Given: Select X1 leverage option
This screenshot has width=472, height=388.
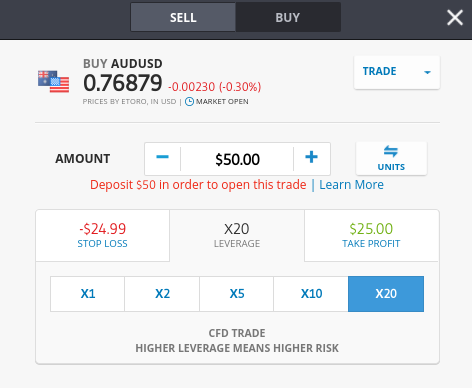Looking at the screenshot, I should point(88,294).
